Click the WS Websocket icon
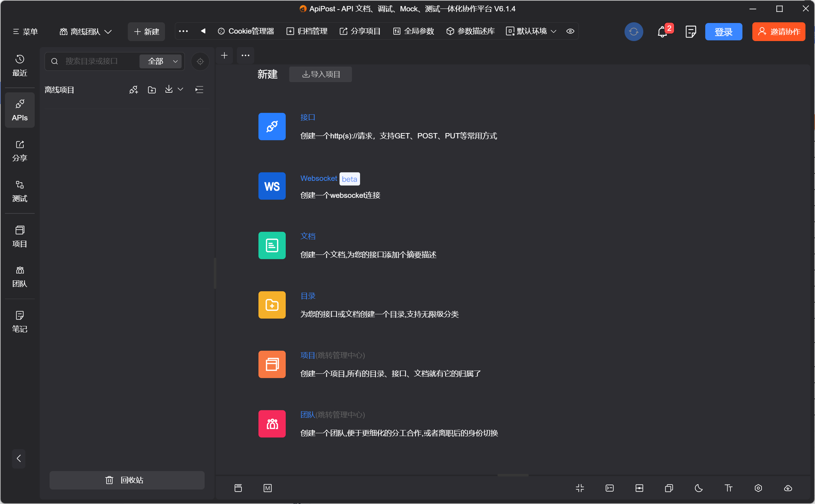The height and width of the screenshot is (504, 815). click(272, 186)
